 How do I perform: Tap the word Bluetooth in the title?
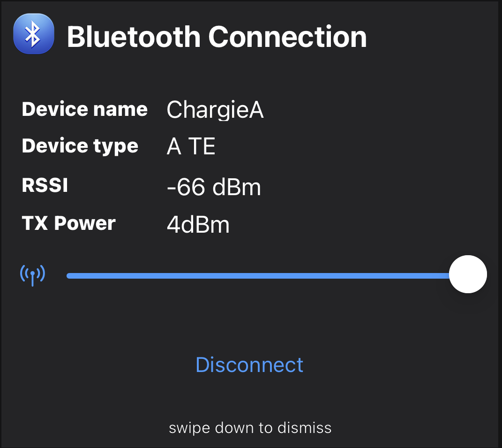pos(135,37)
